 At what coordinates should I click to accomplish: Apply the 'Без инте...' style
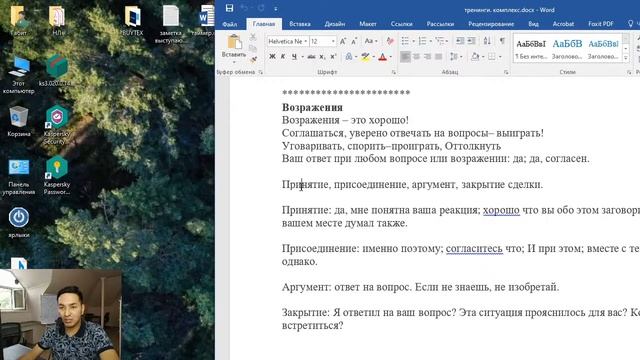(531, 49)
